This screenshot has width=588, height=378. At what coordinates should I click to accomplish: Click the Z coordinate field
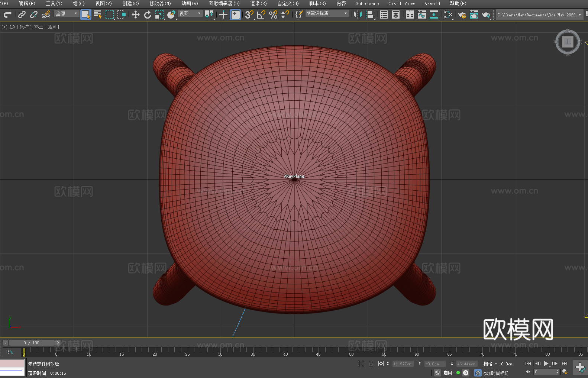tap(466, 364)
